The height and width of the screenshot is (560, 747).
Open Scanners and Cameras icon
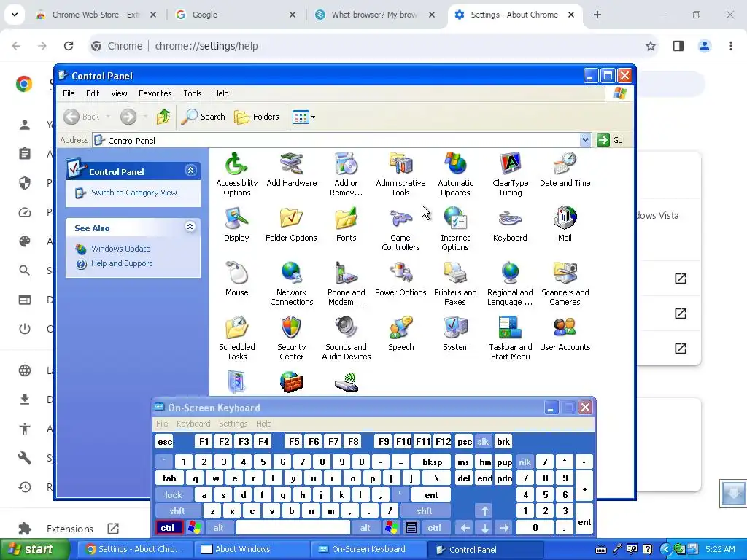pos(565,284)
